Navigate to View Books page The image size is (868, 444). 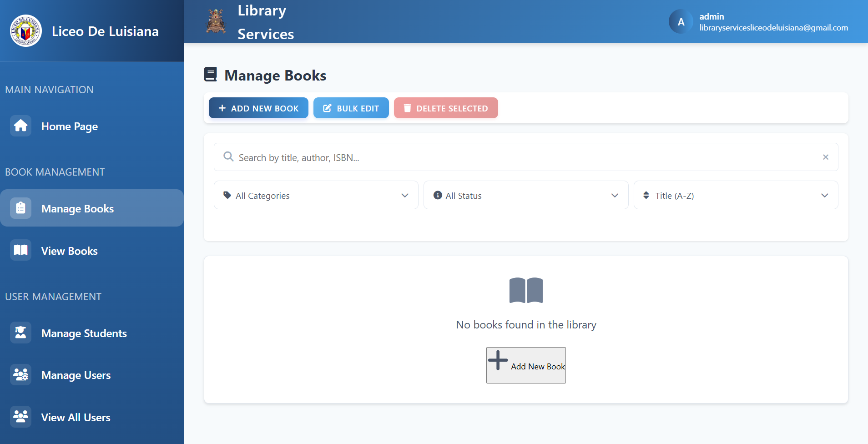(69, 250)
